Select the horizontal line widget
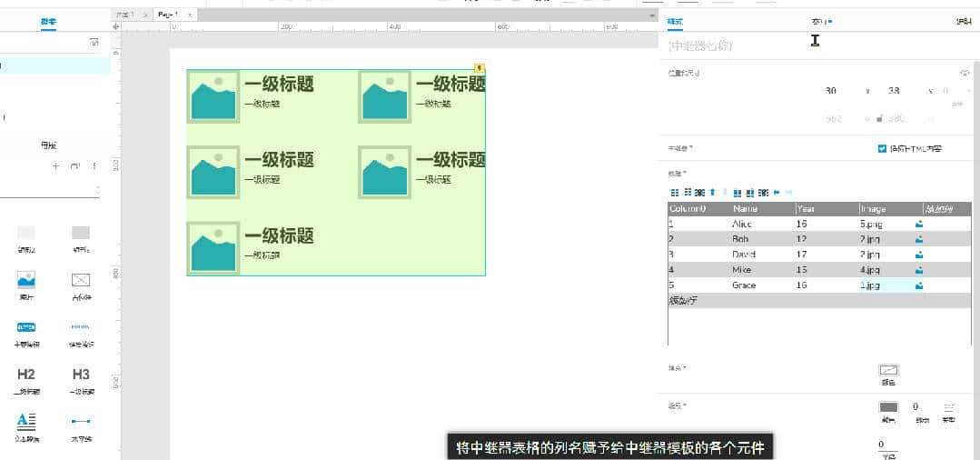Viewport: 980px width, 460px height. point(81,421)
